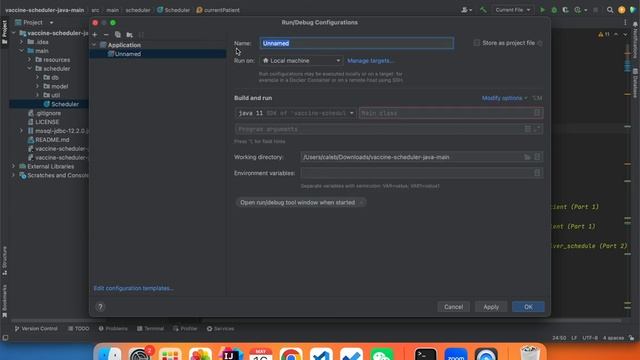Open Visual Studio Code from the dock
640x360 pixels.
coord(321,353)
